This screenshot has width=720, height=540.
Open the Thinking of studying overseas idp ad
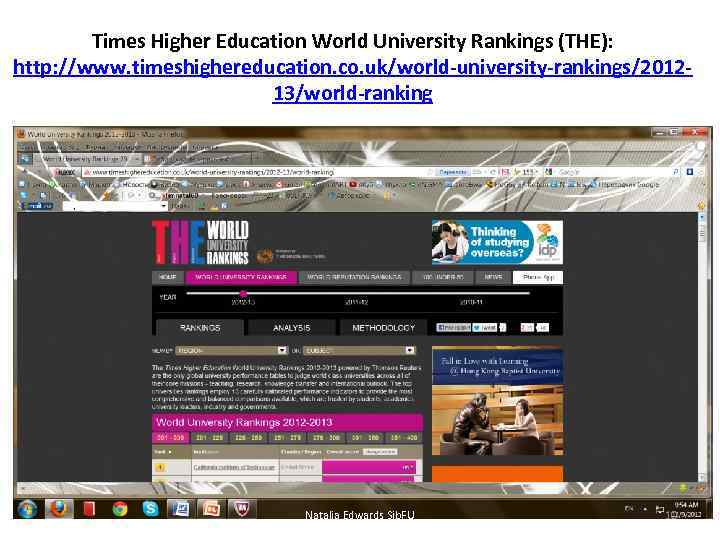pyautogui.click(x=497, y=242)
